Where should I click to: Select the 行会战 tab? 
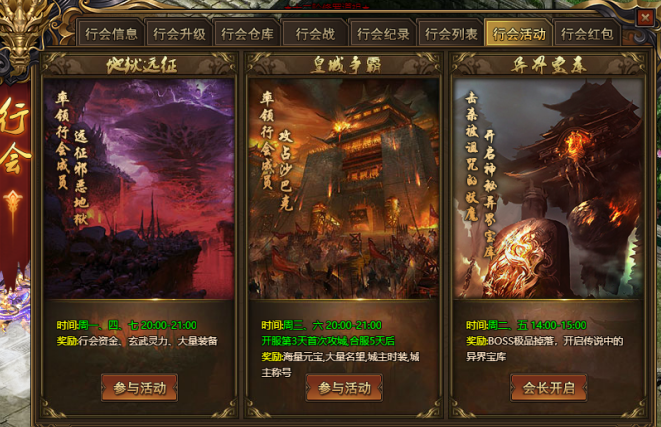pos(315,33)
